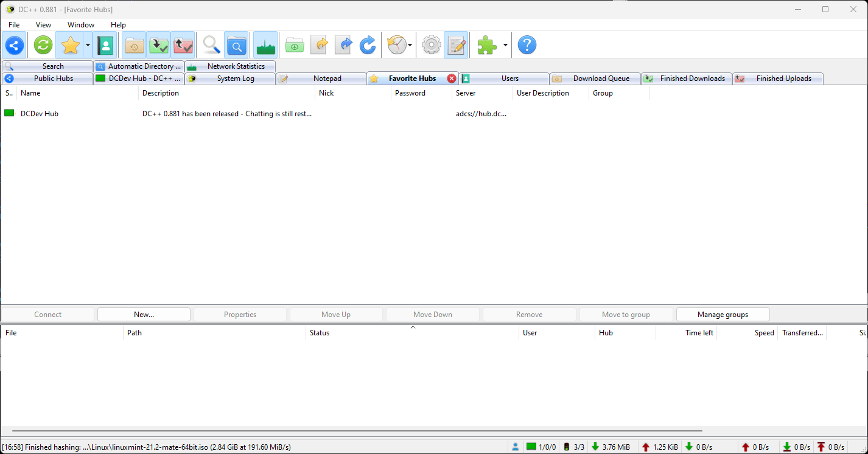
Task: Sort favorite hubs by Name column
Action: point(78,93)
